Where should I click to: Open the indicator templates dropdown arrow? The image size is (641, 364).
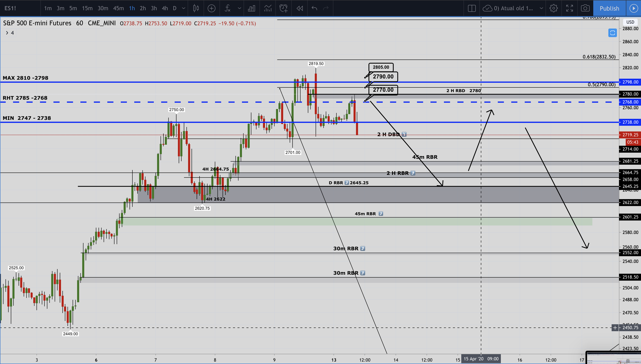pyautogui.click(x=240, y=8)
